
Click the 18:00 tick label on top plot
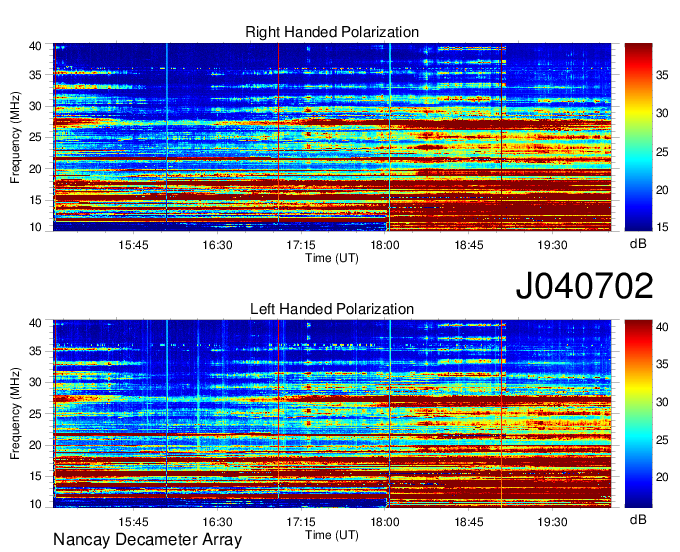coord(385,245)
